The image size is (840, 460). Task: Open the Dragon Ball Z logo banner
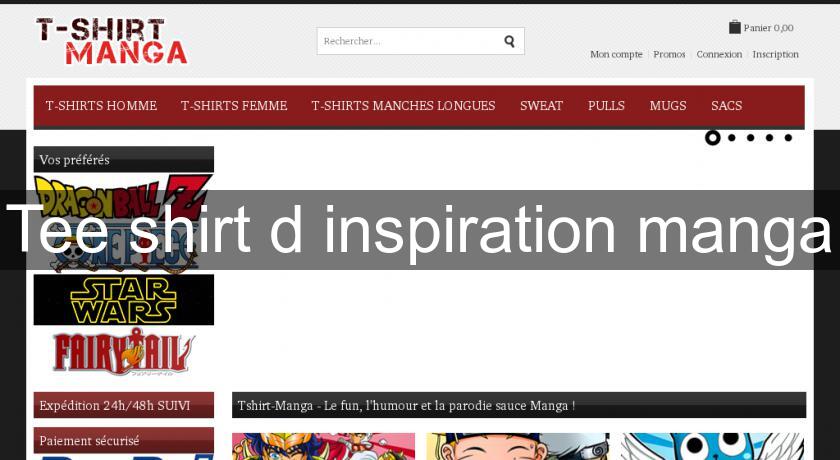click(123, 197)
